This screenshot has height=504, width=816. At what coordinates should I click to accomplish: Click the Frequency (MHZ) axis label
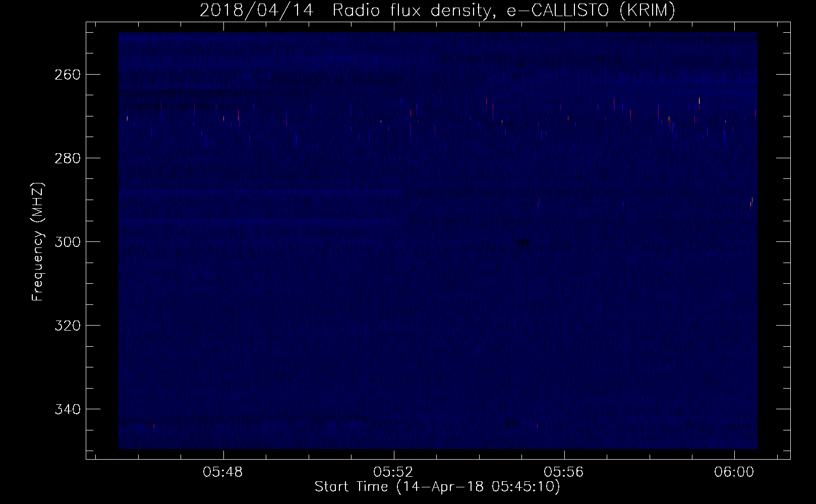click(38, 241)
